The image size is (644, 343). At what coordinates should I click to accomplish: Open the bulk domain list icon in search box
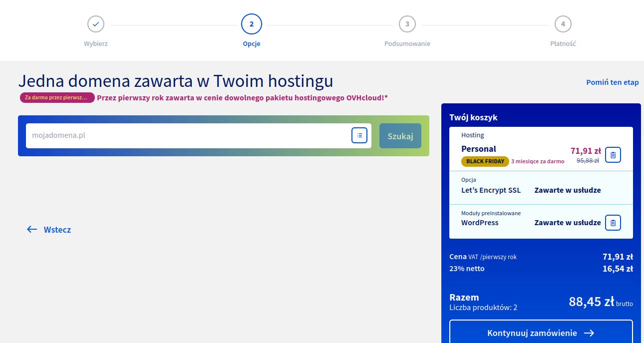point(359,135)
